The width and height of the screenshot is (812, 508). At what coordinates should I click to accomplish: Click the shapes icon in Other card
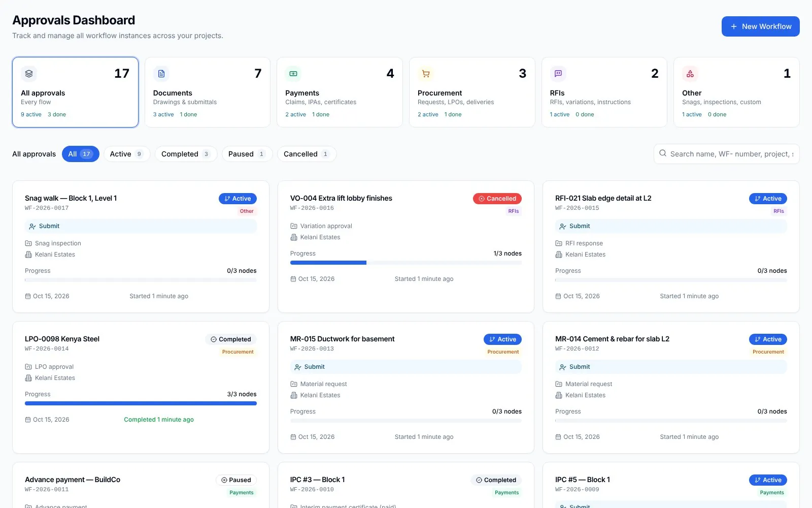[690, 74]
